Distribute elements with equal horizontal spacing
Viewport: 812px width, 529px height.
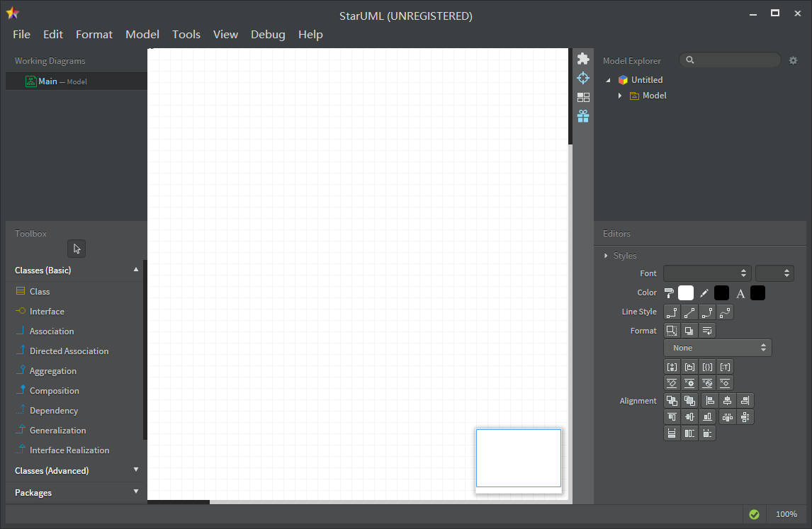tap(728, 417)
